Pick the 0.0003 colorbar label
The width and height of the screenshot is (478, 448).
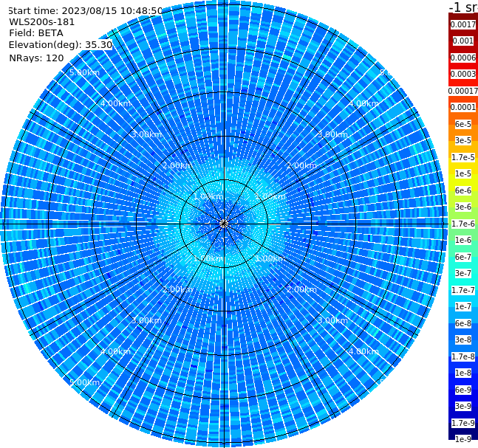[x=463, y=74]
